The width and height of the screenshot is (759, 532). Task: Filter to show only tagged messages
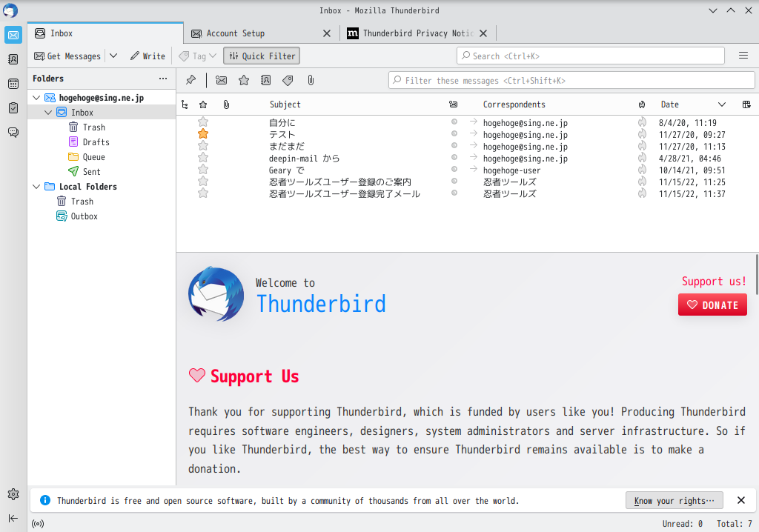coord(288,80)
